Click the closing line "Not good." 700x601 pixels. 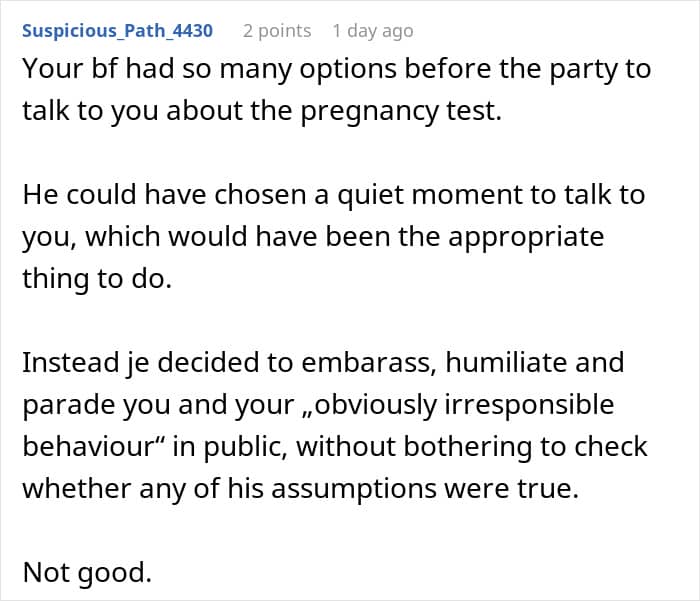pos(86,572)
